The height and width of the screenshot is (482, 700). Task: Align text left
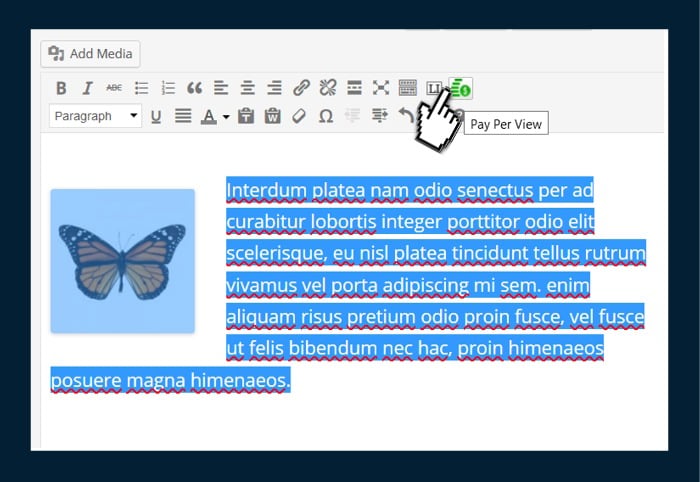pyautogui.click(x=221, y=88)
